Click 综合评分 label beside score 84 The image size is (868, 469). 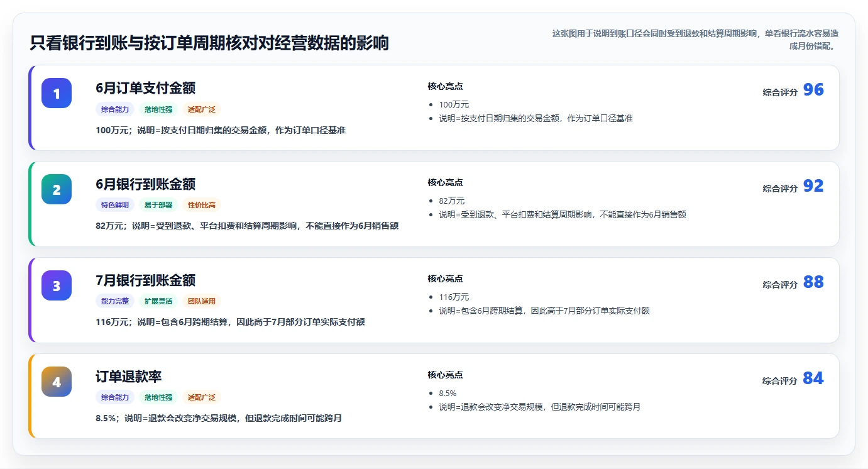pyautogui.click(x=780, y=380)
